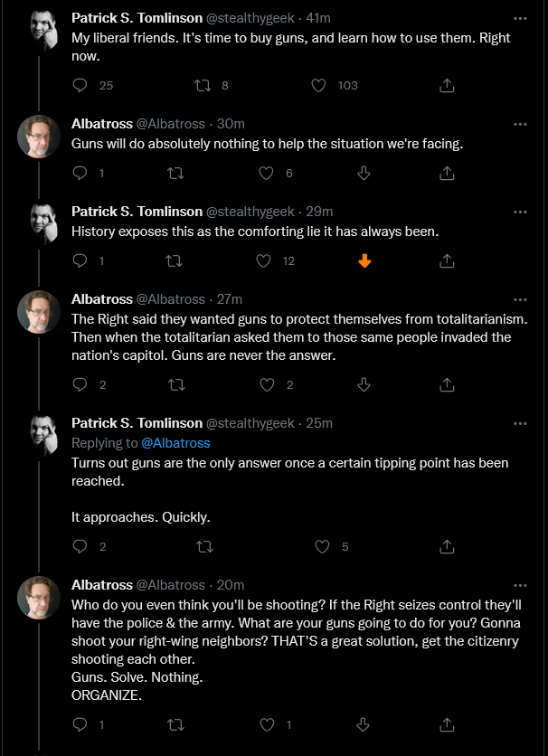Like the tweet with 103 likes
Viewport: 548px width, 756px height.
pos(318,85)
